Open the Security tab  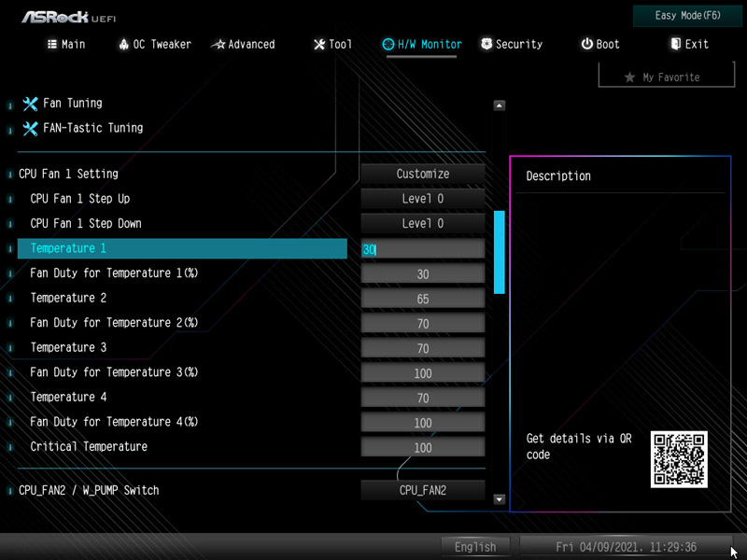pyautogui.click(x=512, y=44)
